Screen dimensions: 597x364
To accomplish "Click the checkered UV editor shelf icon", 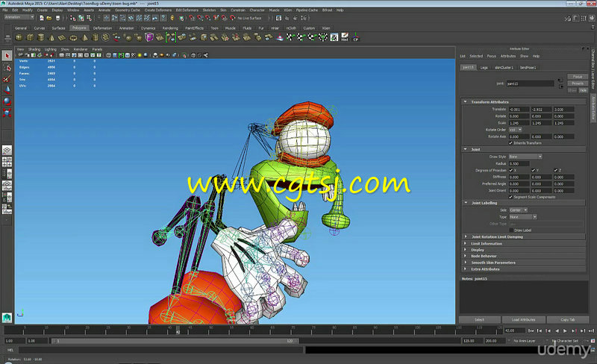I will pyautogui.click(x=334, y=37).
